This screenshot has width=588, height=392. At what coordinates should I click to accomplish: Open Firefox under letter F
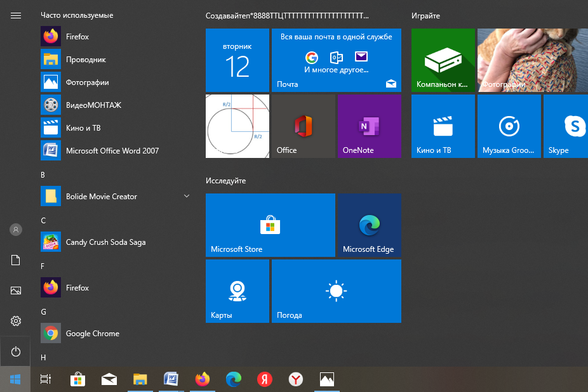pos(115,288)
